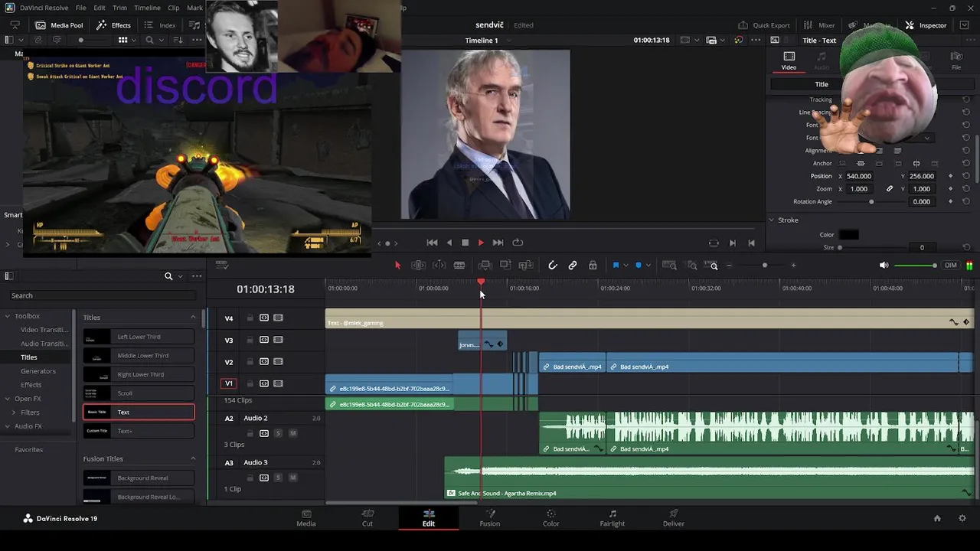Click the keyframe diamond for Zoom
Image resolution: width=980 pixels, height=551 pixels.
click(x=951, y=189)
